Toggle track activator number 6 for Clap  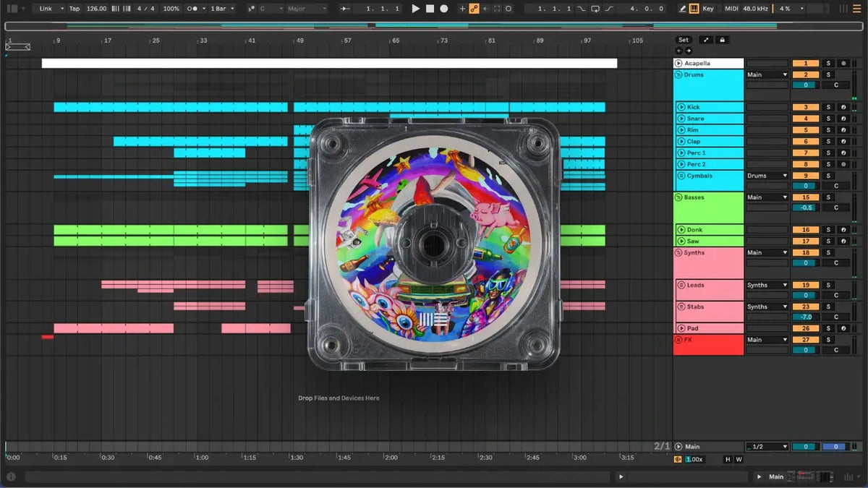coord(806,142)
